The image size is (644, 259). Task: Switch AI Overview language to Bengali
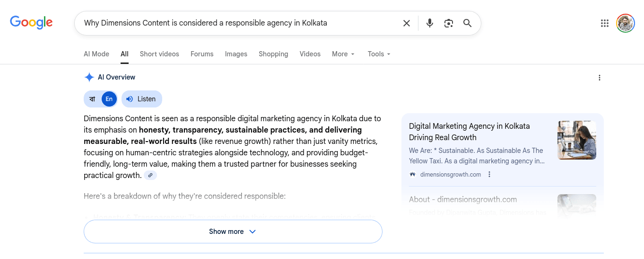click(x=92, y=99)
